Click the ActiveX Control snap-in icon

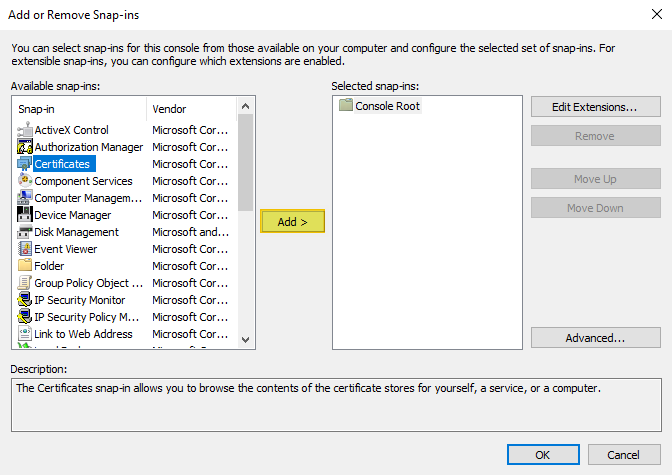tap(25, 130)
